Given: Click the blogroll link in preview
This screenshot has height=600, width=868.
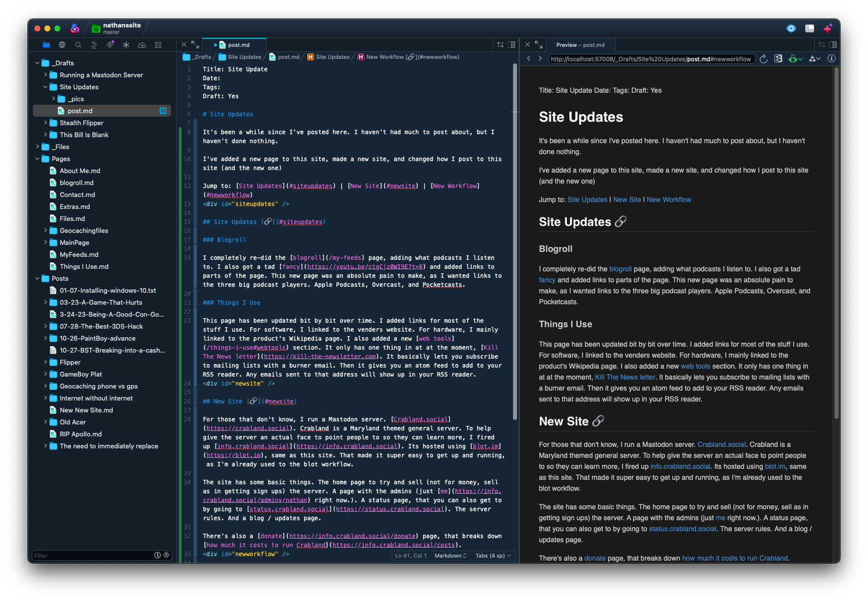Looking at the screenshot, I should point(620,269).
